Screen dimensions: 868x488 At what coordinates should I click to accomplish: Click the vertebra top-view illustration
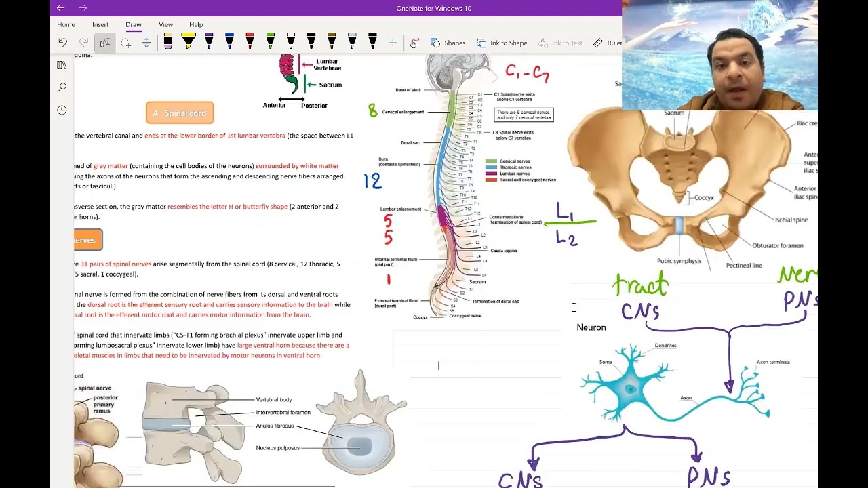pyautogui.click(x=361, y=422)
